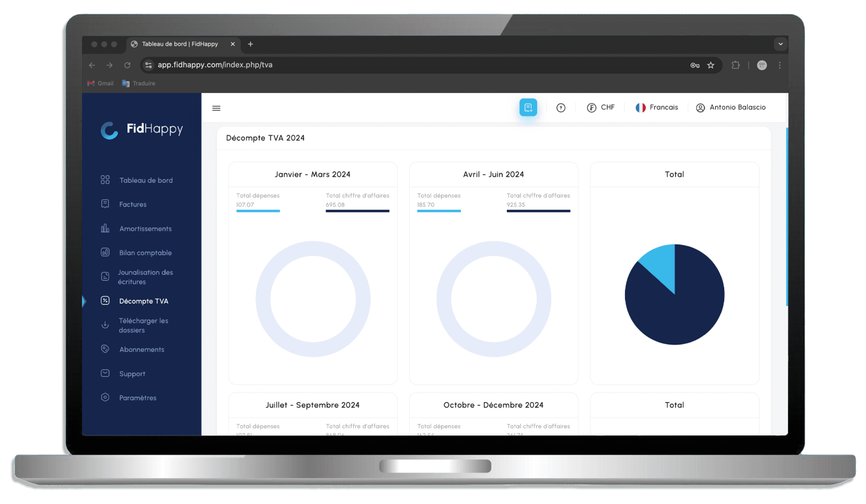Viewport: 866px width, 504px height.
Task: Bookmark page with the star icon
Action: tap(711, 65)
